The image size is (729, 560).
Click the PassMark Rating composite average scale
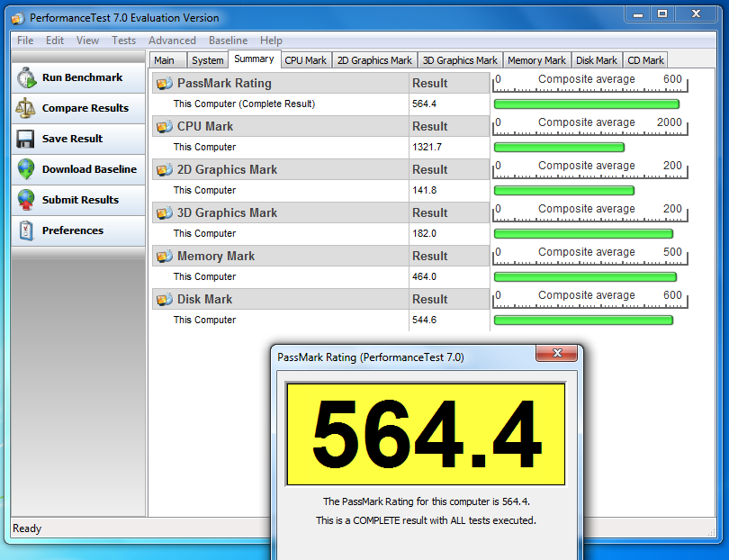click(x=590, y=83)
